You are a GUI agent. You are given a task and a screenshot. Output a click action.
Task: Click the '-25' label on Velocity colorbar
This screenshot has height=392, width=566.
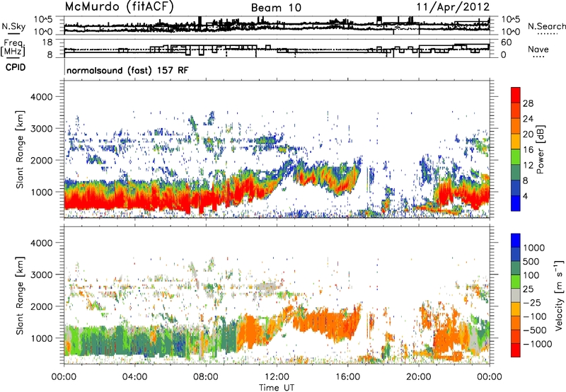coord(532,302)
